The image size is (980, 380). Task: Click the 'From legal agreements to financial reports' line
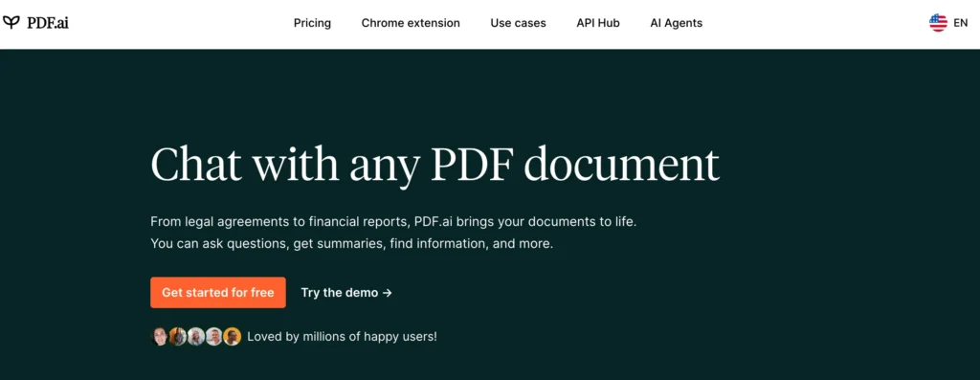pos(393,222)
